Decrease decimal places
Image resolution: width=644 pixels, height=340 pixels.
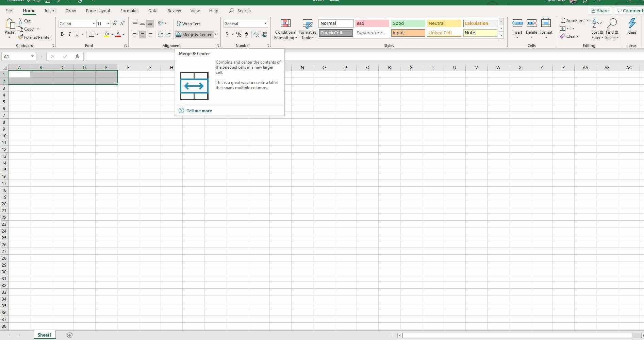click(264, 34)
